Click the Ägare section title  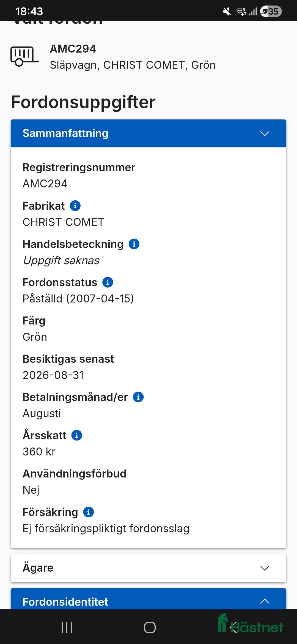(x=38, y=568)
